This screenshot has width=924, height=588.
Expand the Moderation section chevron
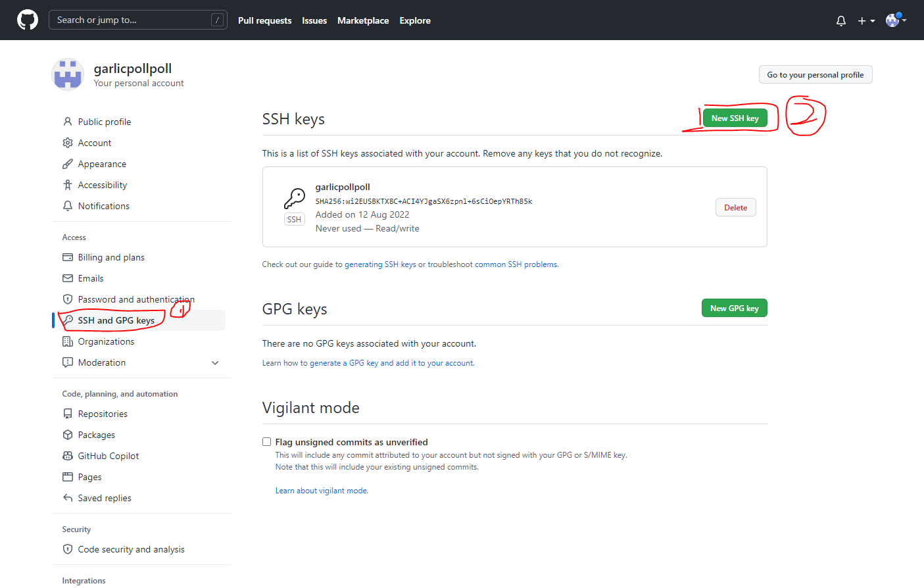(x=215, y=363)
